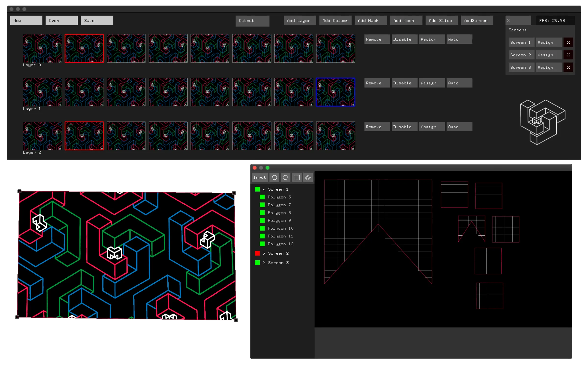Toggle the red square beside Screen 2
Viewport: 588px width, 368px height.
[x=257, y=253]
